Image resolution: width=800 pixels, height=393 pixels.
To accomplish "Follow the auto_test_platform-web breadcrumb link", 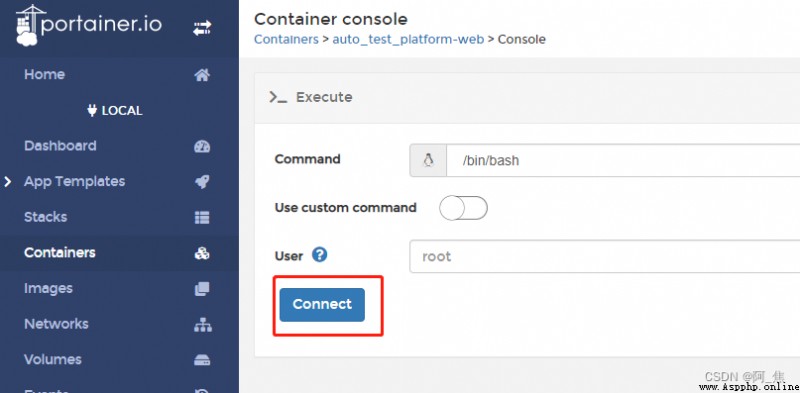I will (408, 39).
